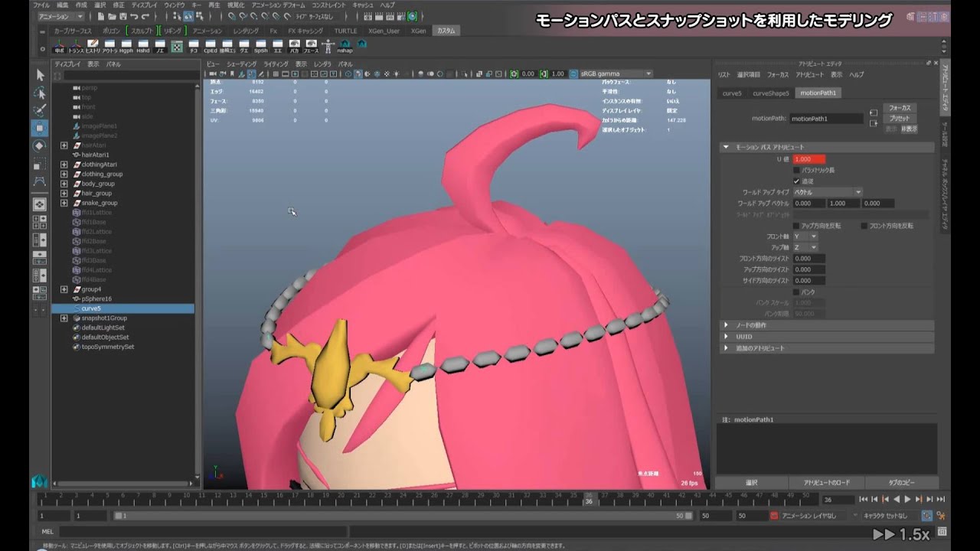Image resolution: width=980 pixels, height=551 pixels.
Task: Click the 選択 button at bottom
Action: [x=751, y=483]
